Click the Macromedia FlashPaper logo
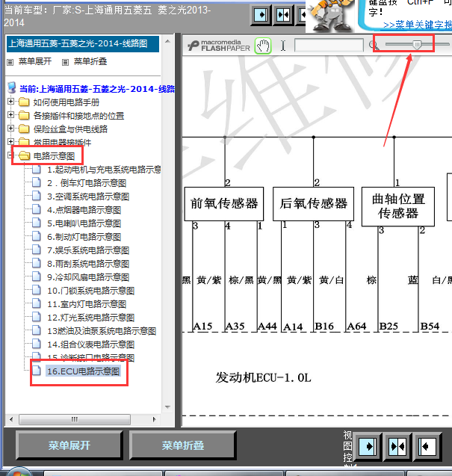Screen dimensions: 452x476 (219, 46)
